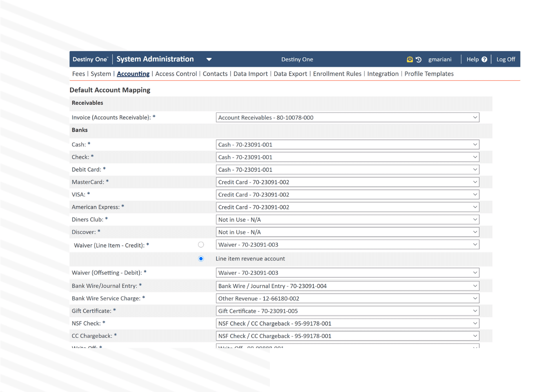This screenshot has height=392, width=549.
Task: Switch to the Data Export section
Action: point(290,74)
